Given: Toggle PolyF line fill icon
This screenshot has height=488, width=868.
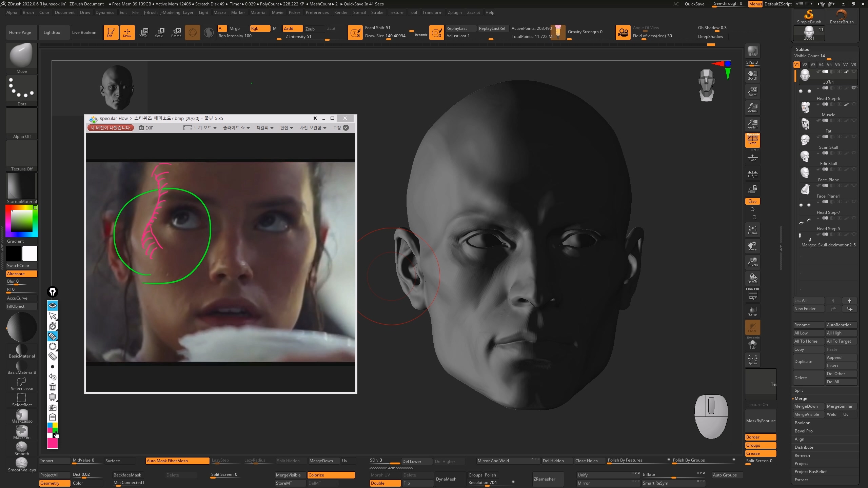Looking at the screenshot, I should [x=752, y=294].
